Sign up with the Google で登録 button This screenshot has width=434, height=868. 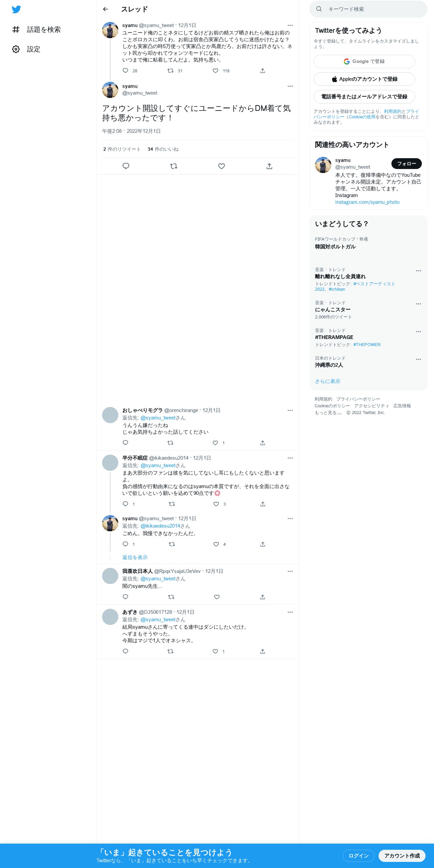364,62
